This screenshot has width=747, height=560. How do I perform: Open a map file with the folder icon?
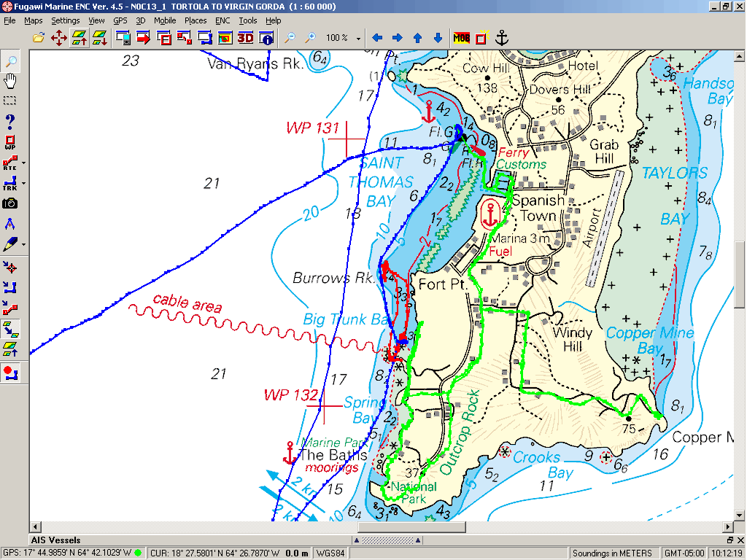(39, 38)
